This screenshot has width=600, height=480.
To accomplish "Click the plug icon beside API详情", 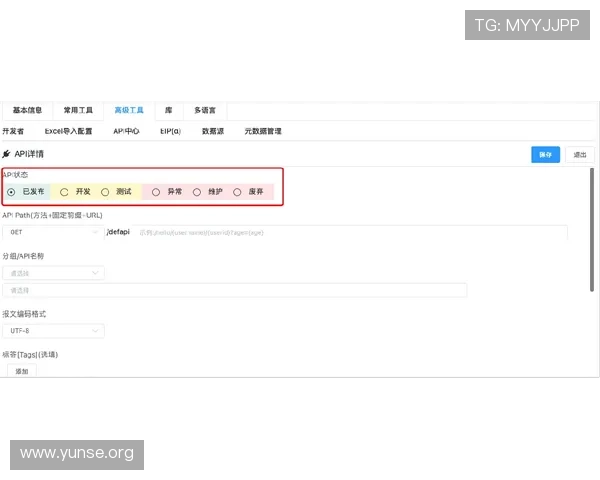I will pos(7,154).
